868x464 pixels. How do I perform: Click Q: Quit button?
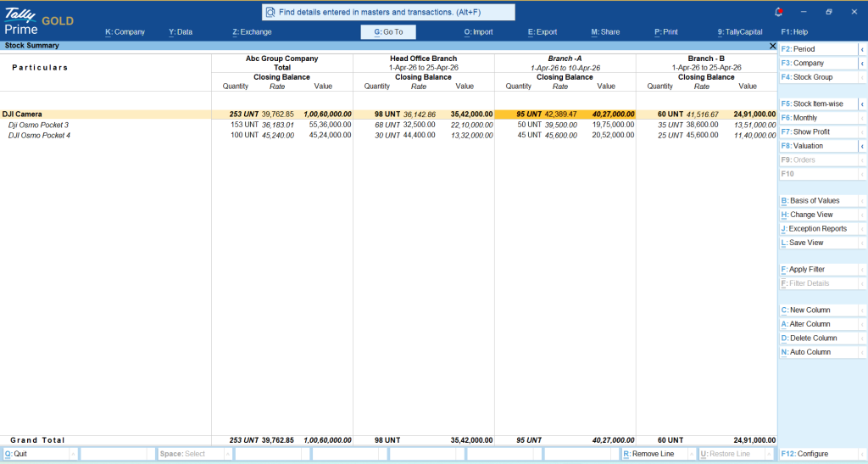[36, 454]
